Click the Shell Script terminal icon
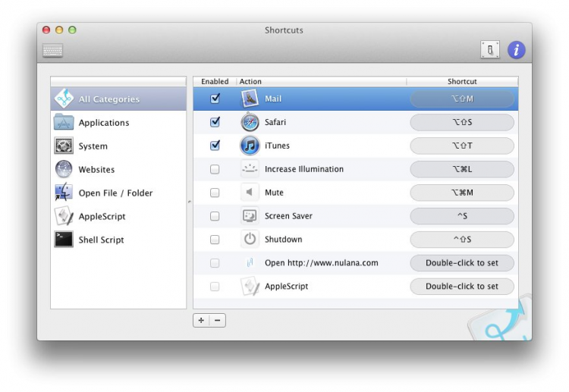 coord(64,240)
